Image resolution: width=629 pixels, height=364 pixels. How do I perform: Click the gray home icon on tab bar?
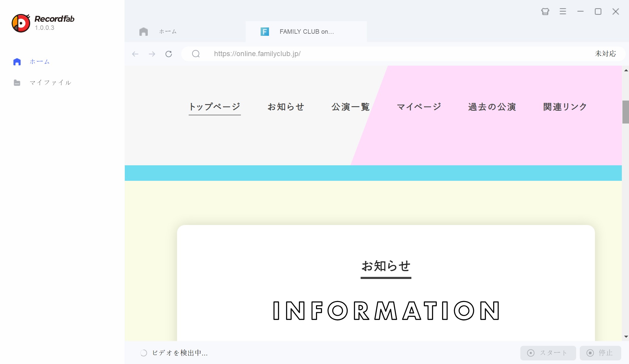pos(144,32)
